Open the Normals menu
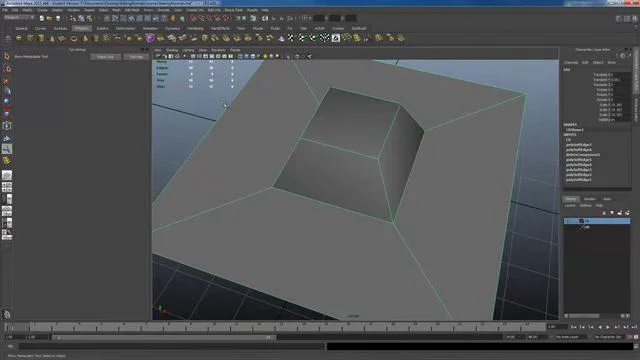Image resolution: width=640 pixels, height=360 pixels. 163,10
